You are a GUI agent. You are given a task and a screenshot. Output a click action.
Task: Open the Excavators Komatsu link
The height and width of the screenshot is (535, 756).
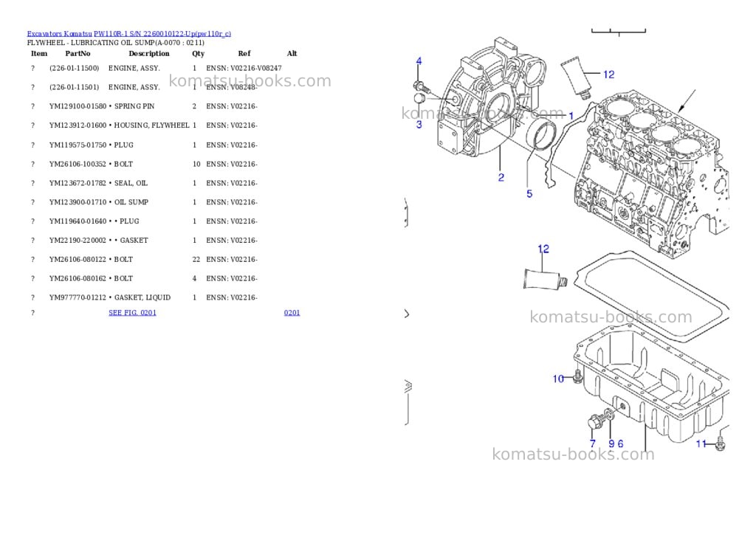click(59, 34)
